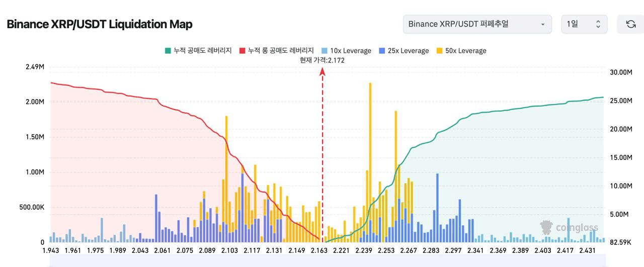Click the 현재 가격:2.172 price label
Image resolution: width=644 pixels, height=267 pixels.
[x=322, y=60]
